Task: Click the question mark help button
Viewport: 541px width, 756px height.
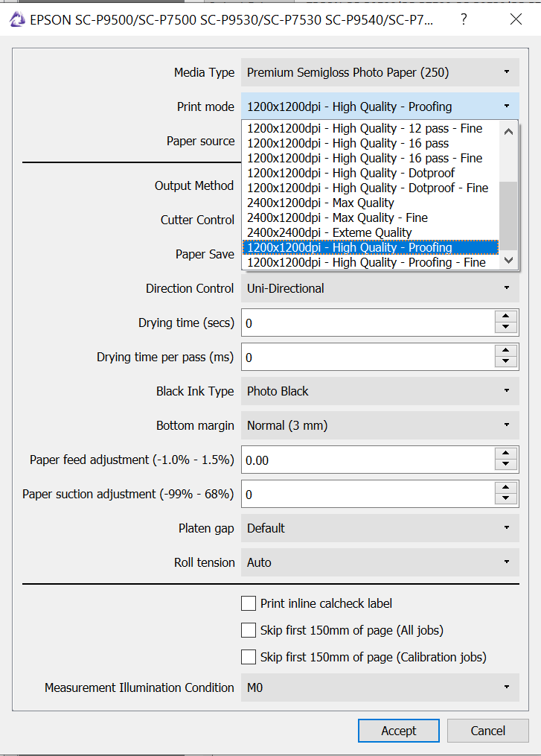Action: (x=464, y=19)
